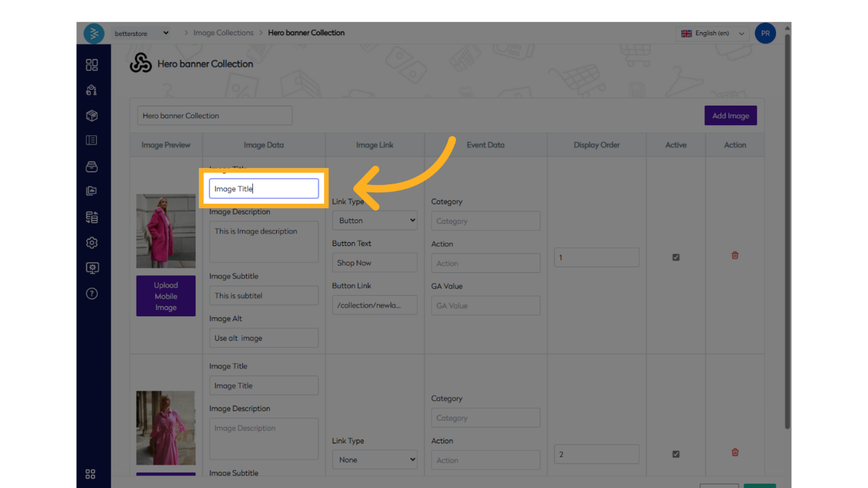
Task: Open the English (en) language selector
Action: (x=713, y=33)
